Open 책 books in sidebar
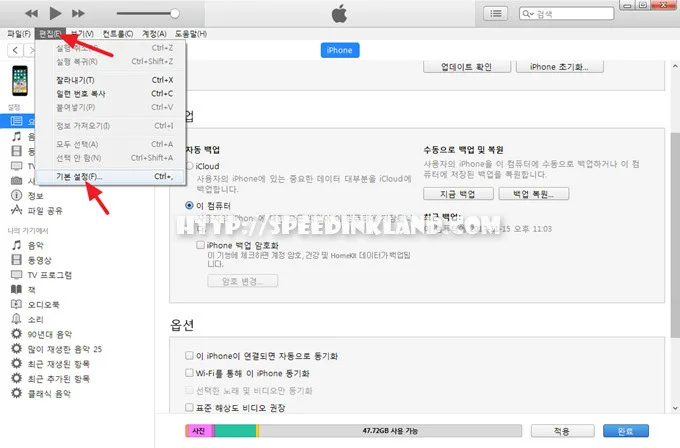Screen dimensions: 680x448 [x=32, y=290]
